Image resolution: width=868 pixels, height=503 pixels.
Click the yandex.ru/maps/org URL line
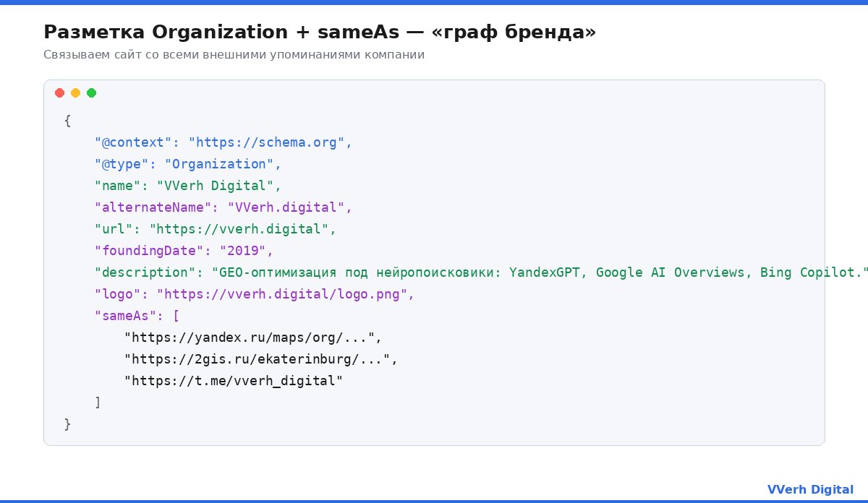point(252,338)
